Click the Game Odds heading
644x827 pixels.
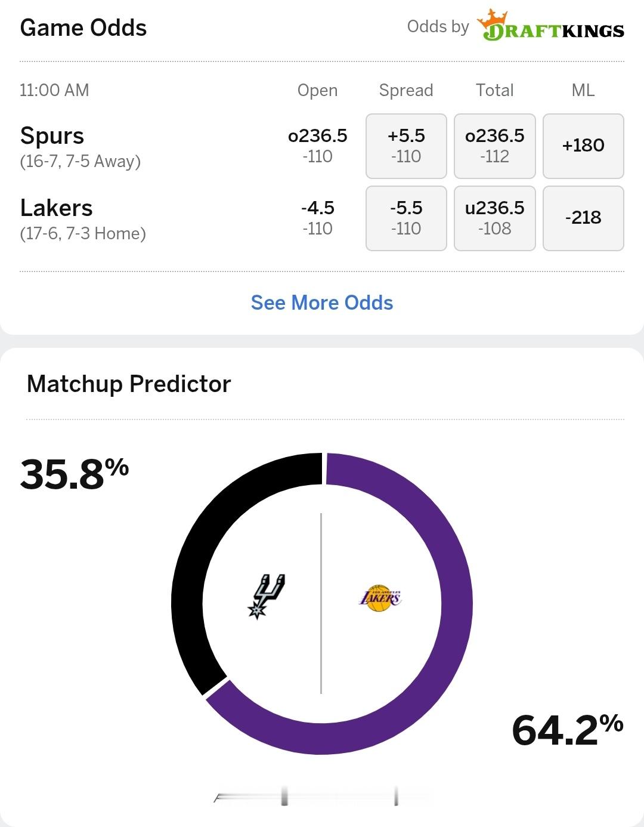click(x=83, y=28)
